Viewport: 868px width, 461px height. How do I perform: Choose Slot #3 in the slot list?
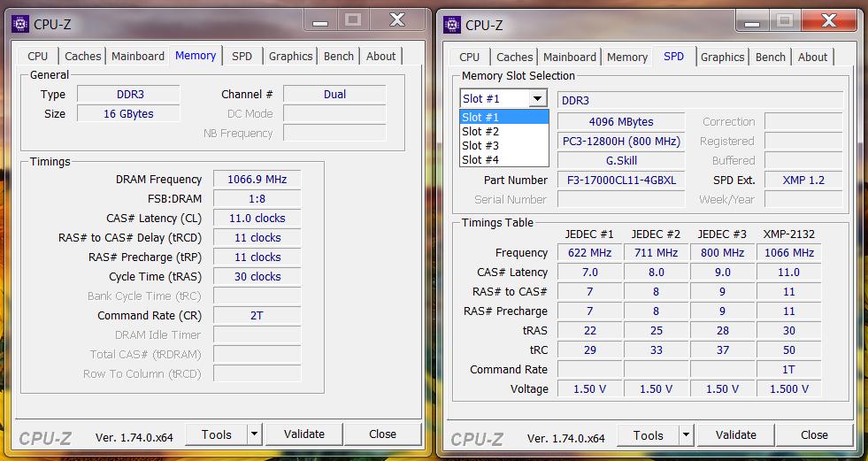pos(504,145)
